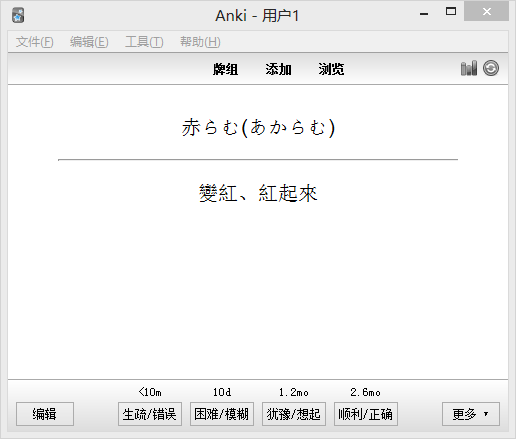516x439 pixels.
Task: Click 添加 to add a card
Action: coord(278,69)
